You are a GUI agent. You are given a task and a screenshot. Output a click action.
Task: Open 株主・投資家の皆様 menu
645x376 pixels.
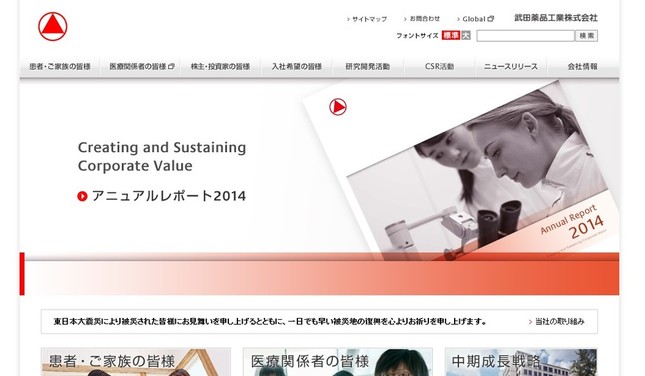coord(220,66)
